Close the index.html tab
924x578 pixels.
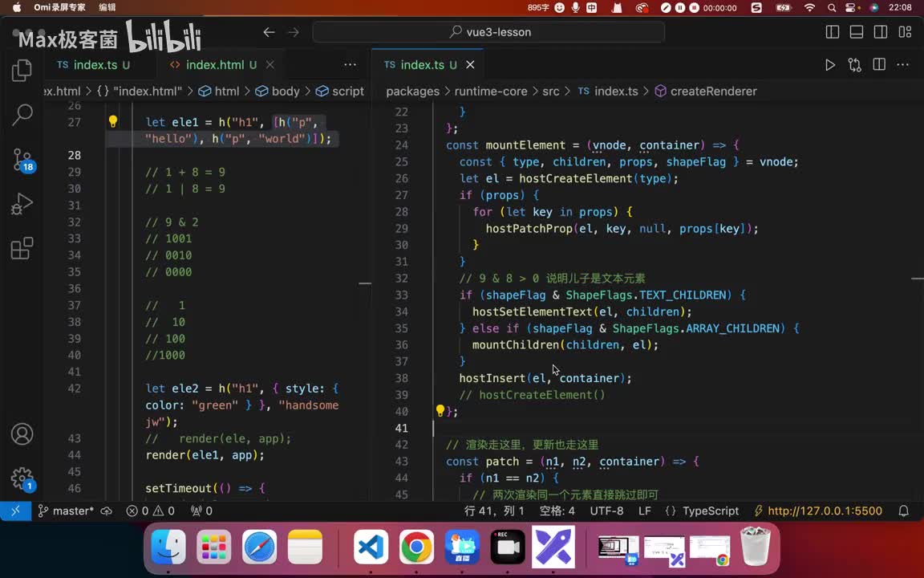pyautogui.click(x=269, y=65)
